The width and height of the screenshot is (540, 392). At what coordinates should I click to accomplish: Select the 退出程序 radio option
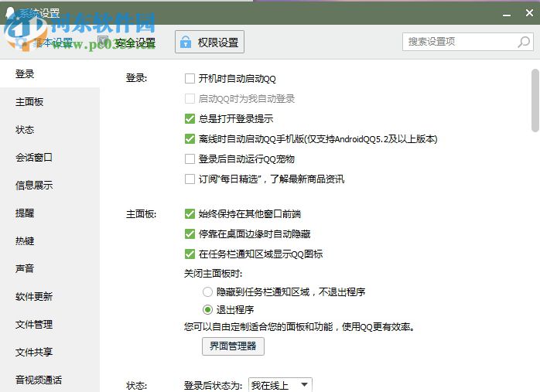[x=207, y=310]
